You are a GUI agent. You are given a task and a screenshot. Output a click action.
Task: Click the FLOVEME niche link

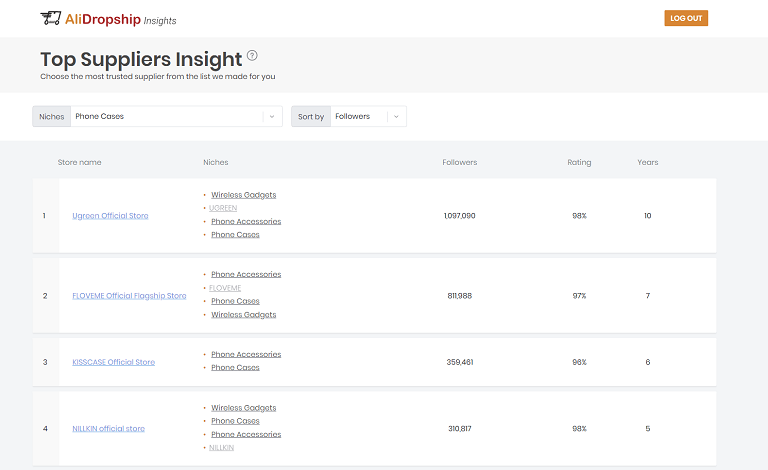click(225, 288)
